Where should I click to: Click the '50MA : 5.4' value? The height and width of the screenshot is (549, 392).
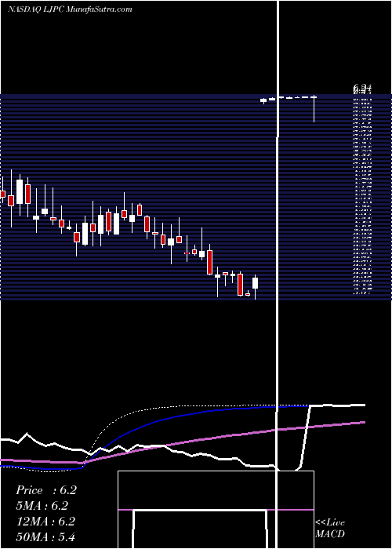click(45, 536)
